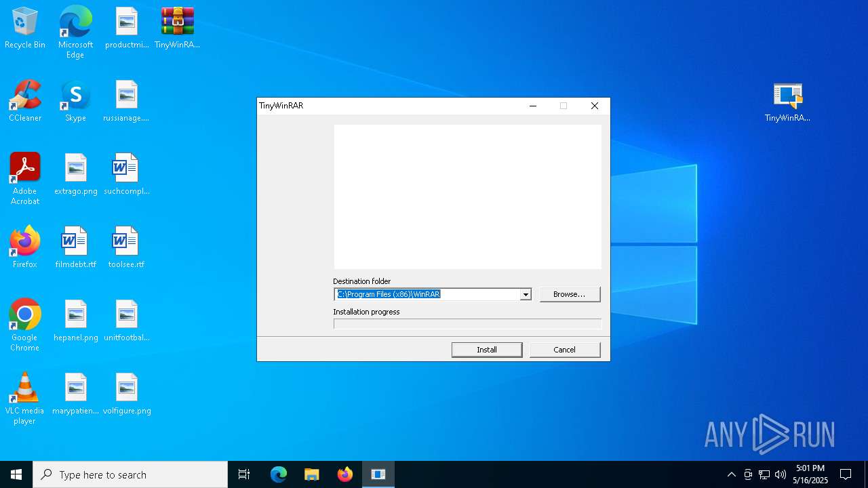Viewport: 868px width, 488px height.
Task: Select the extrago.png file icon
Action: point(75,174)
